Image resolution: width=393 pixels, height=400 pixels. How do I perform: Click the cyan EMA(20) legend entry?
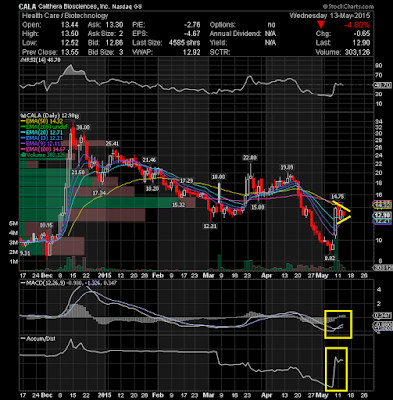[x=43, y=132]
